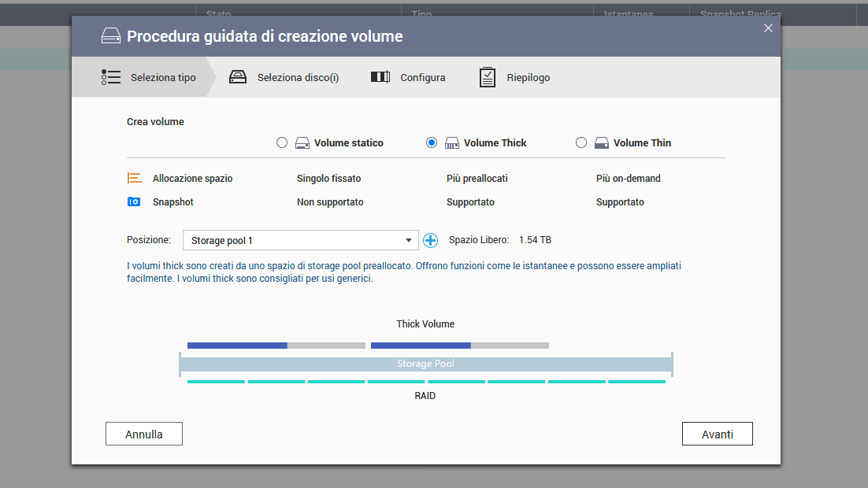Click the Seleziona tipo list icon
This screenshot has height=488, width=868.
tap(111, 77)
